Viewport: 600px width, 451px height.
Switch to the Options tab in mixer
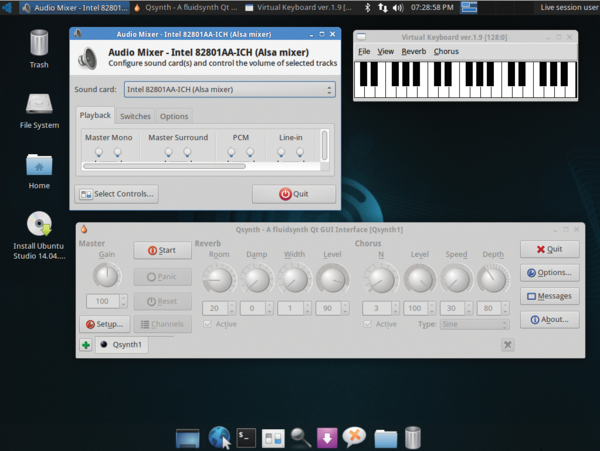174,116
